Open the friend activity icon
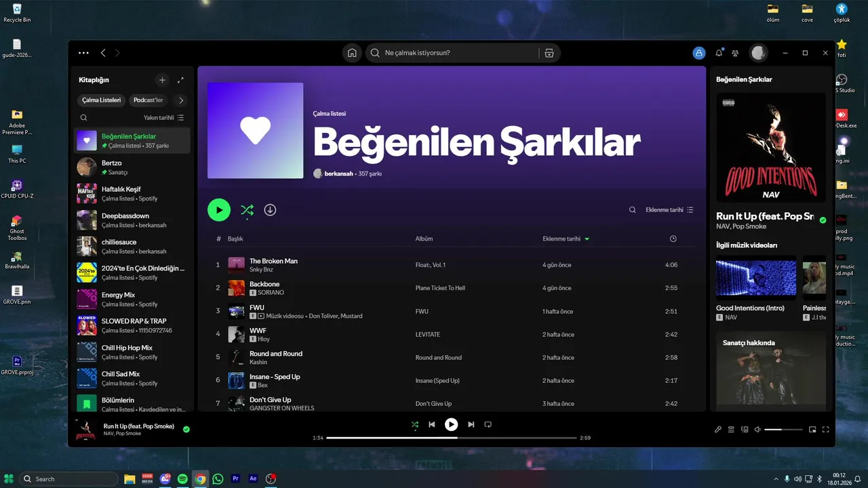Viewport: 868px width, 488px height. point(735,53)
